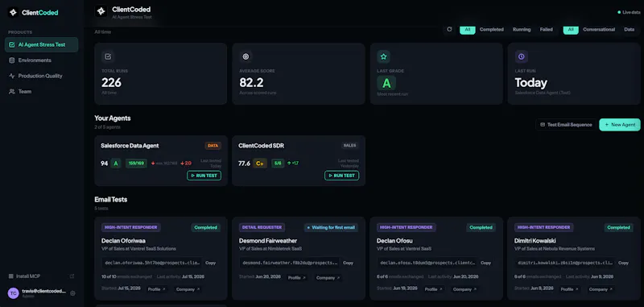Click the refresh icon beside status filters
The height and width of the screenshot is (307, 644).
click(449, 30)
